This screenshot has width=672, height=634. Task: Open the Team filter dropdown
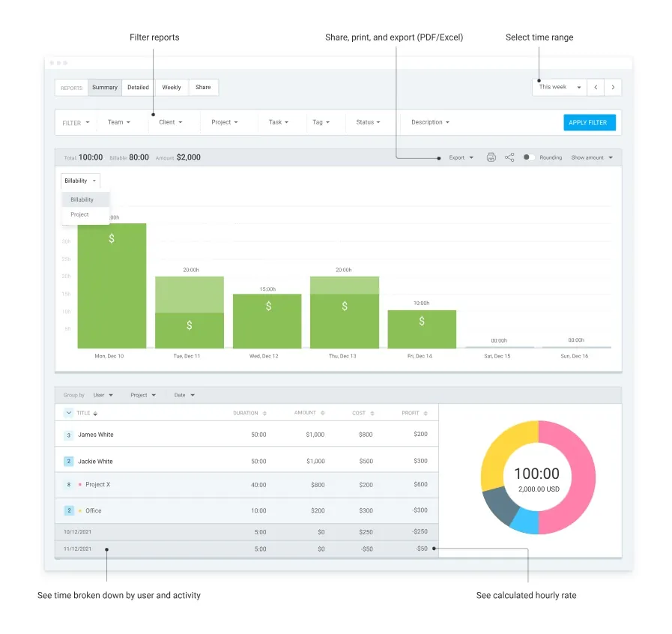coord(118,122)
